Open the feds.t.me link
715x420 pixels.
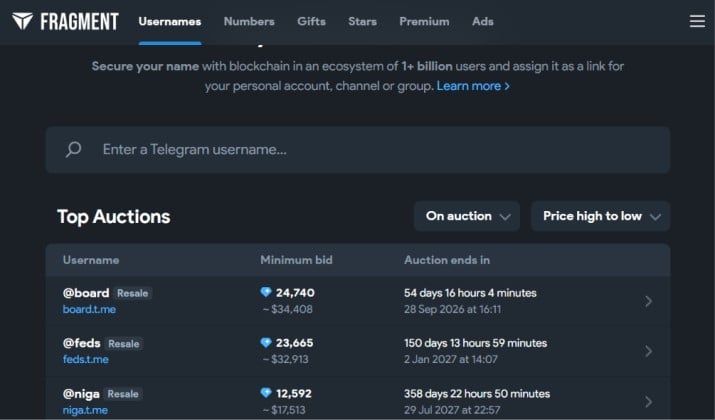tap(86, 359)
